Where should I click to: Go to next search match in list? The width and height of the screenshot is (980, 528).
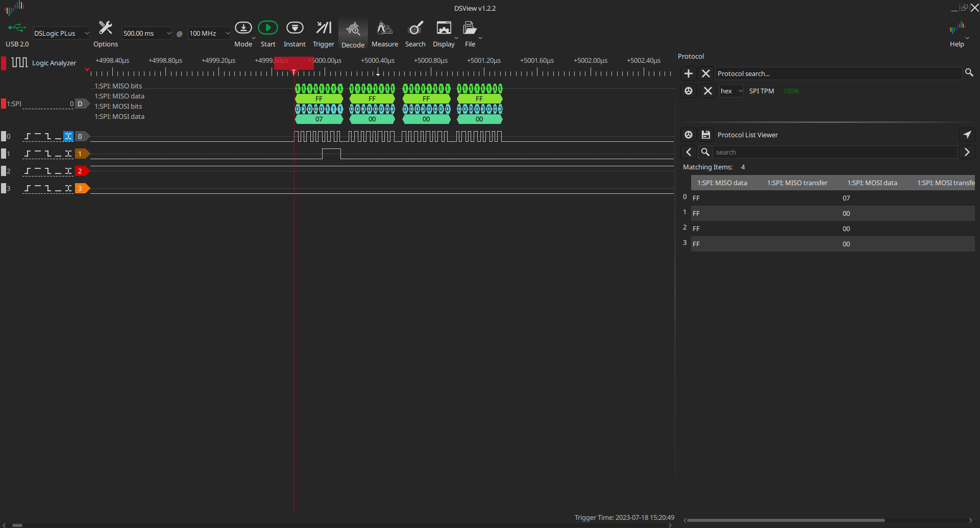[967, 152]
